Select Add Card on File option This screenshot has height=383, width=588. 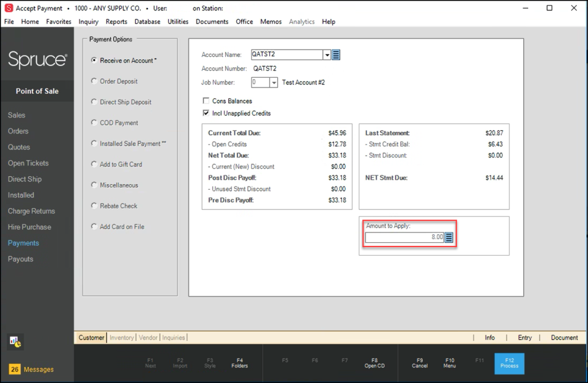[117, 226]
